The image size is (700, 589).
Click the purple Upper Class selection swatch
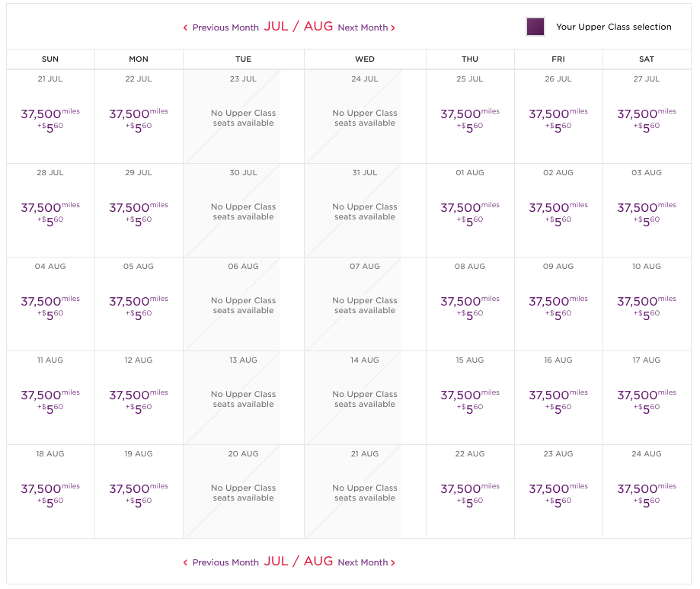point(535,27)
